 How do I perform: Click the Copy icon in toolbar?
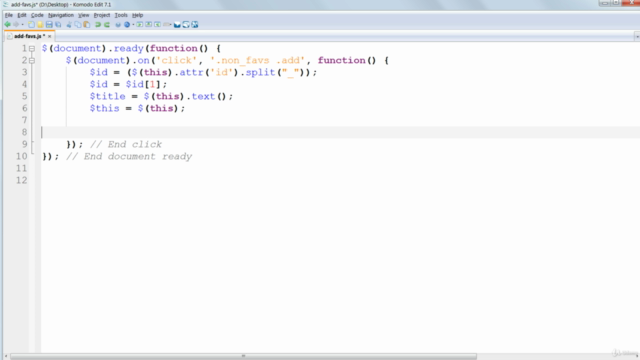(78, 25)
